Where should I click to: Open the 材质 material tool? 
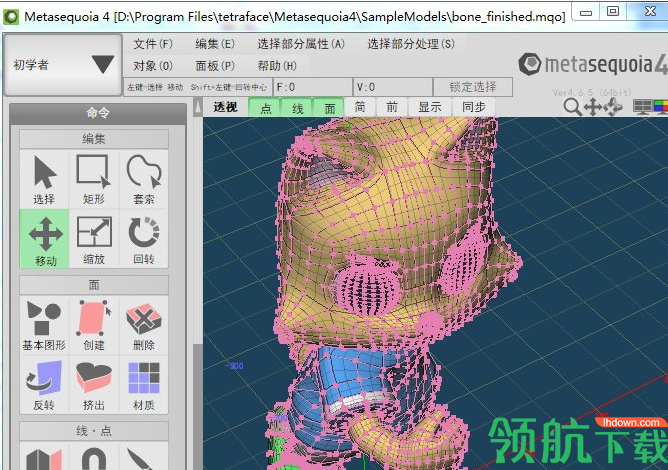point(144,385)
